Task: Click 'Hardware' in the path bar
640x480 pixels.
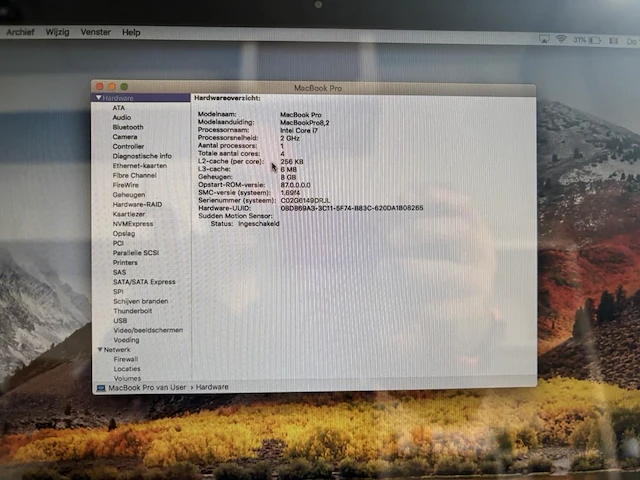Action: (x=212, y=387)
